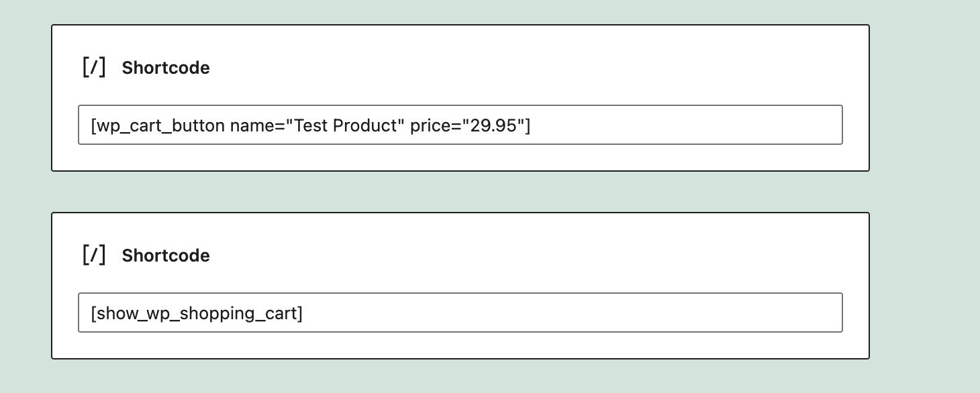Click the Shortcode label of the cart button block

tap(166, 68)
